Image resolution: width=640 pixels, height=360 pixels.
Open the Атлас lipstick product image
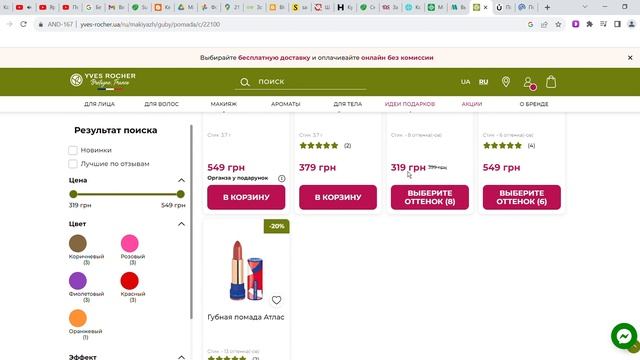pos(247,270)
